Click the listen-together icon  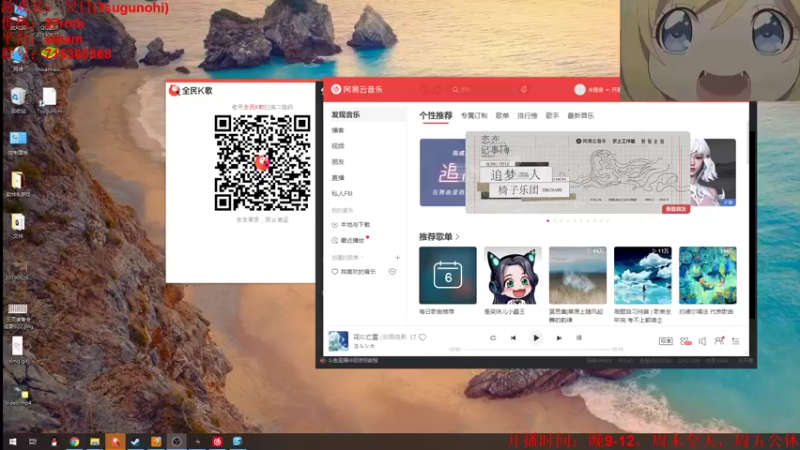719,340
